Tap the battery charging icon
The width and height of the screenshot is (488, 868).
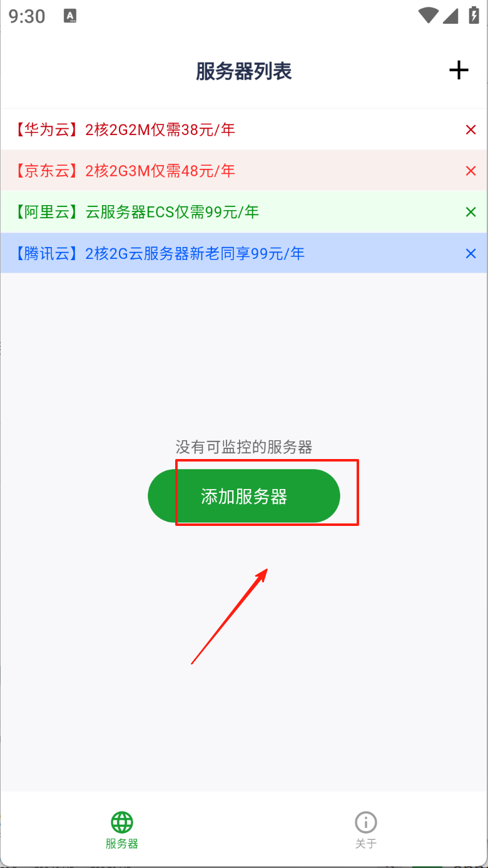click(474, 16)
